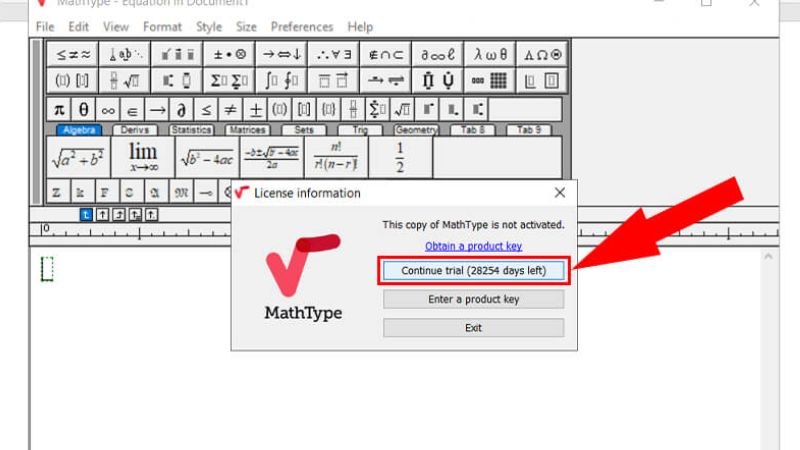Viewport: 800px width, 450px height.
Task: Insert the infinity symbol
Action: click(108, 110)
